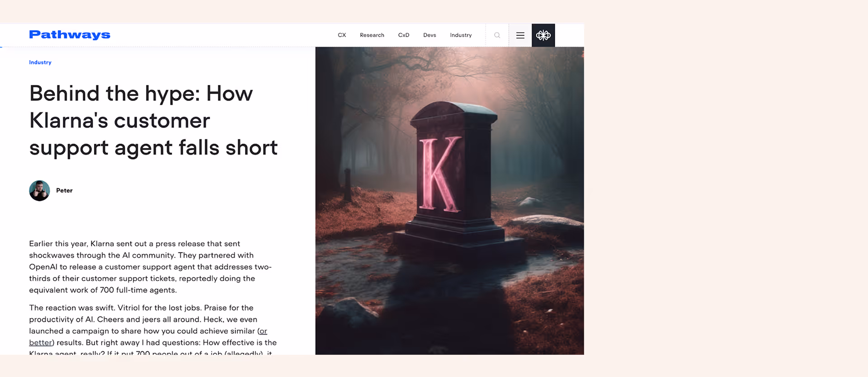Click the paragraph starting "Earlier this year"

click(x=151, y=267)
